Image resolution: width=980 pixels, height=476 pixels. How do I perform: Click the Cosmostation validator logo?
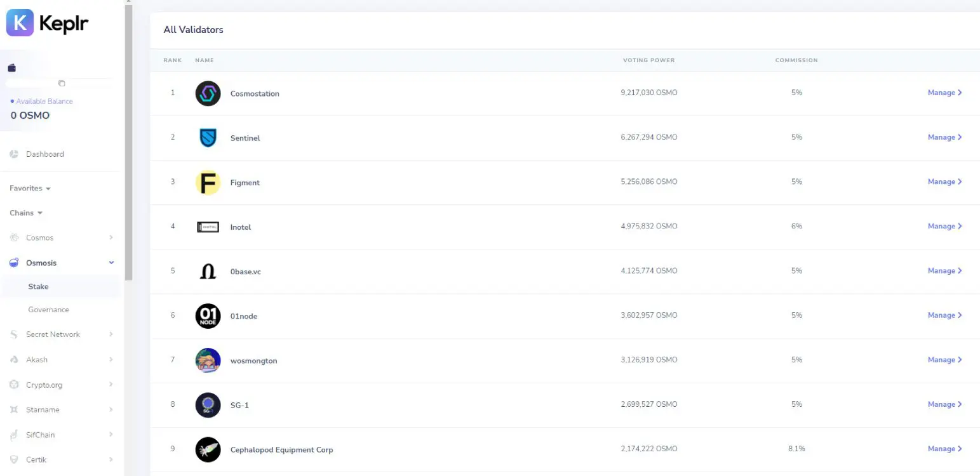208,93
